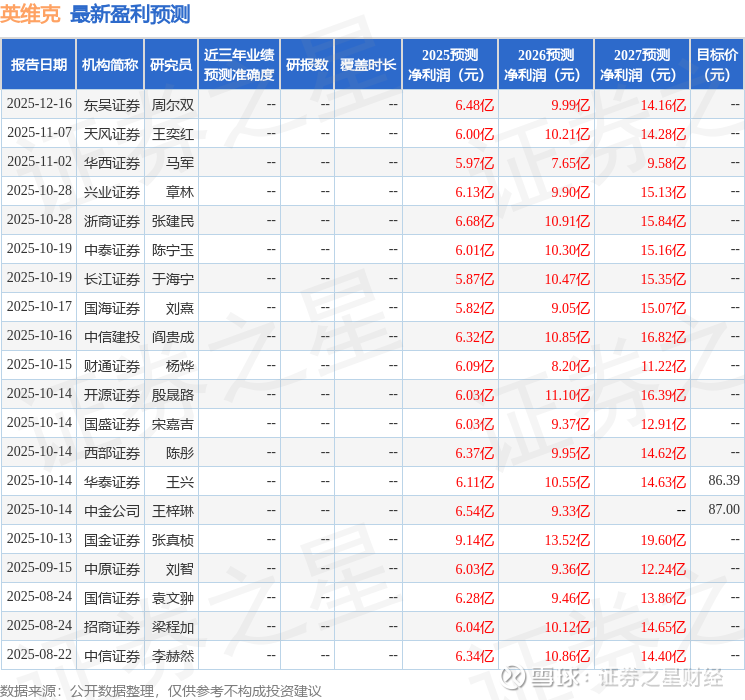Click the 英维克 title text
Viewport: 745px width, 700px height.
click(30, 14)
